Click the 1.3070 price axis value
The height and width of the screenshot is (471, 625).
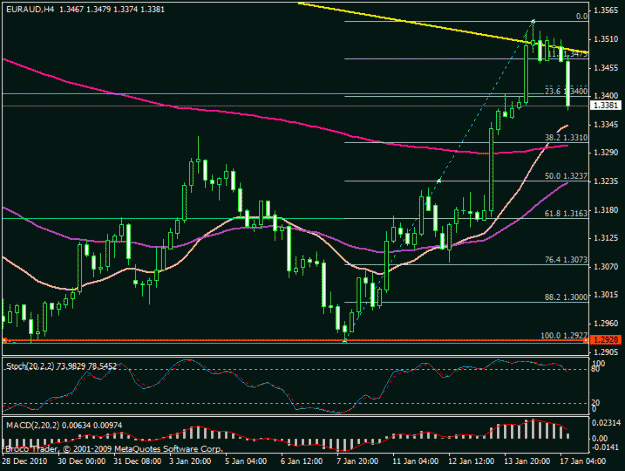click(x=606, y=266)
